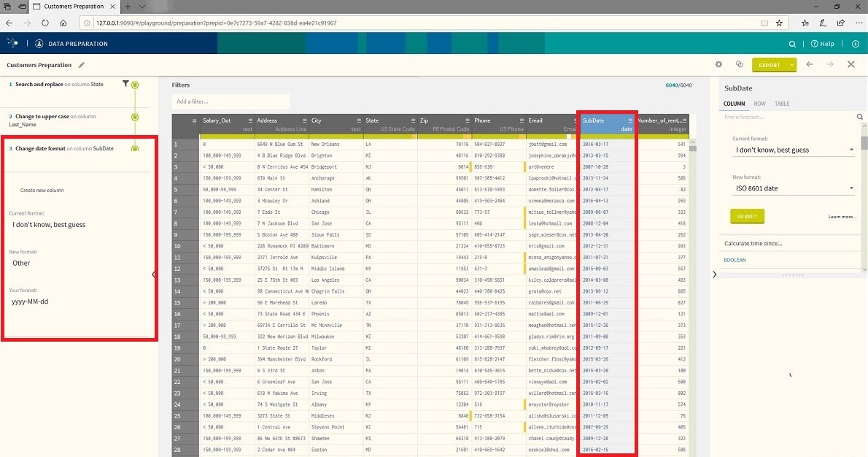Click browser web notes pen icon
The width and height of the screenshot is (868, 457).
(x=823, y=23)
